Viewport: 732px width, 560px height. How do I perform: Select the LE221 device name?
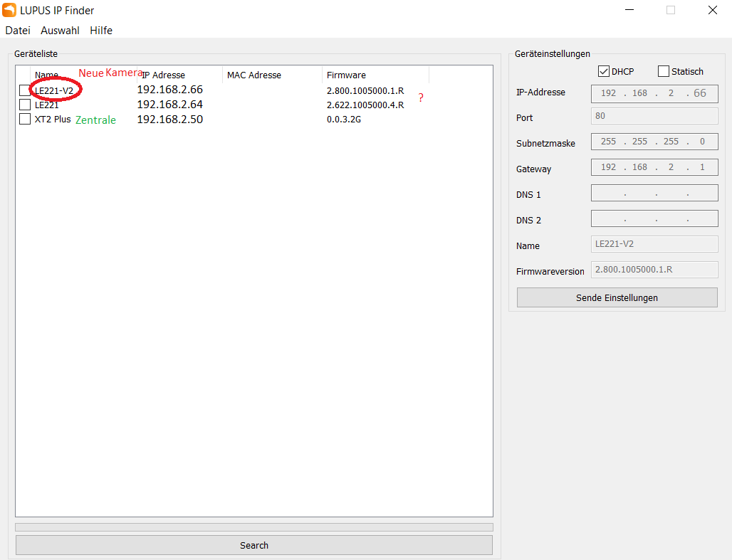coord(47,105)
